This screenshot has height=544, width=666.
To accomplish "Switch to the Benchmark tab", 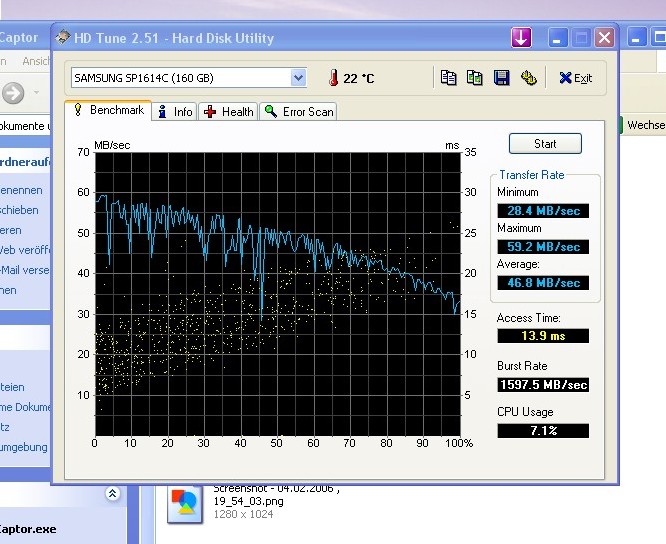I will [108, 110].
